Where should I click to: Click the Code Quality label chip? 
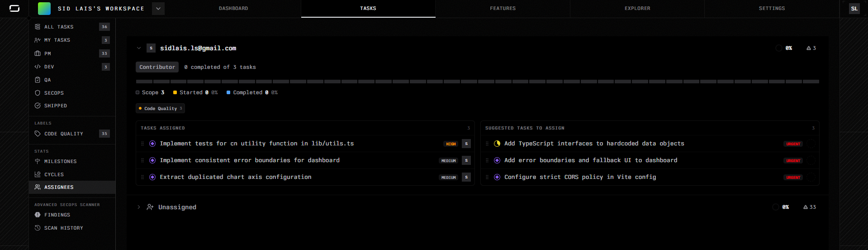160,108
